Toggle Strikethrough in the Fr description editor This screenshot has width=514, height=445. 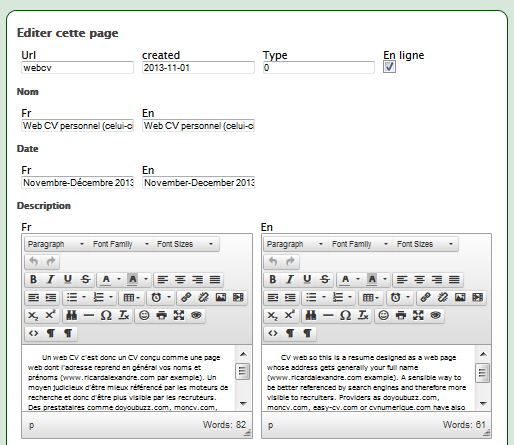(x=86, y=279)
